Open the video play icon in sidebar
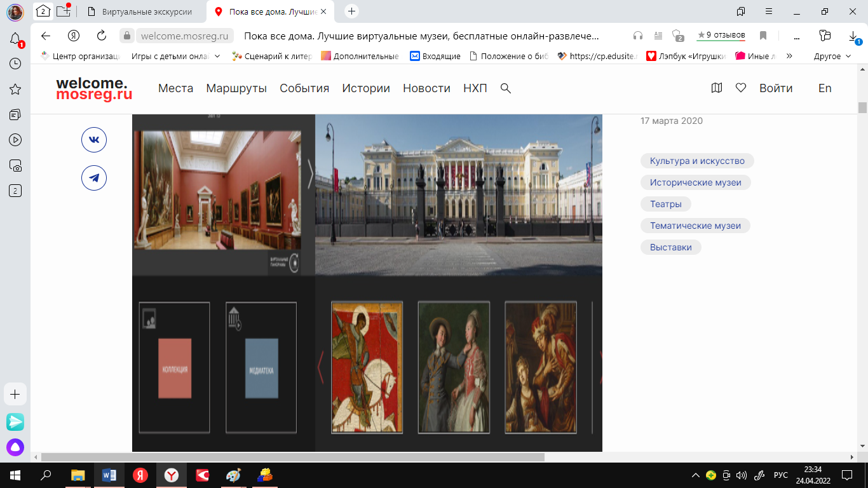 (15, 140)
